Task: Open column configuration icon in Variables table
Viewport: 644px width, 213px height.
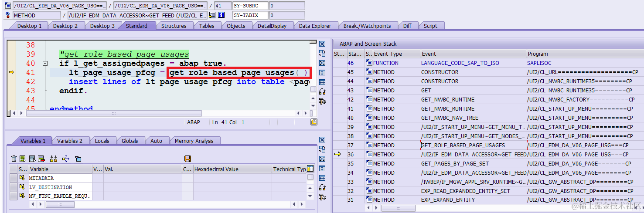Action: pyautogui.click(x=310, y=169)
